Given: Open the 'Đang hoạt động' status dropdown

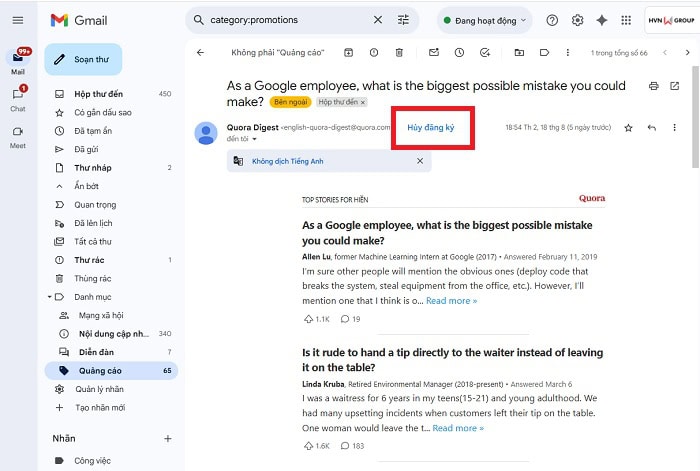Looking at the screenshot, I should tap(485, 21).
